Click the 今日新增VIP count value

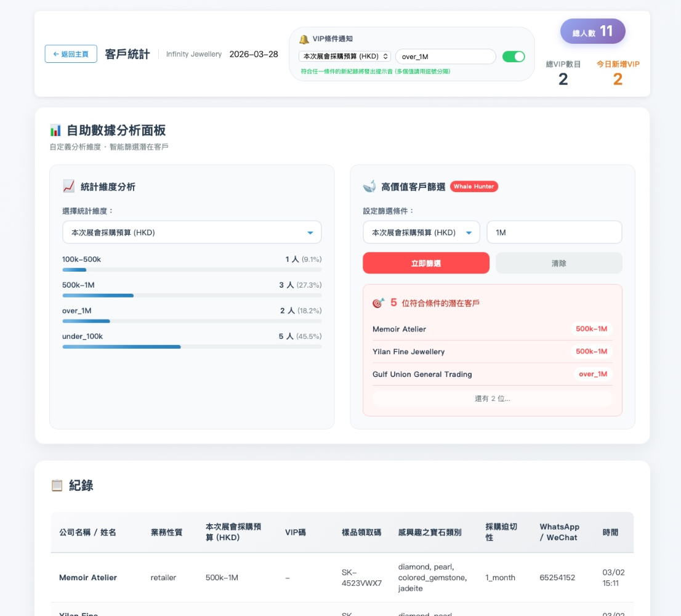coord(618,79)
